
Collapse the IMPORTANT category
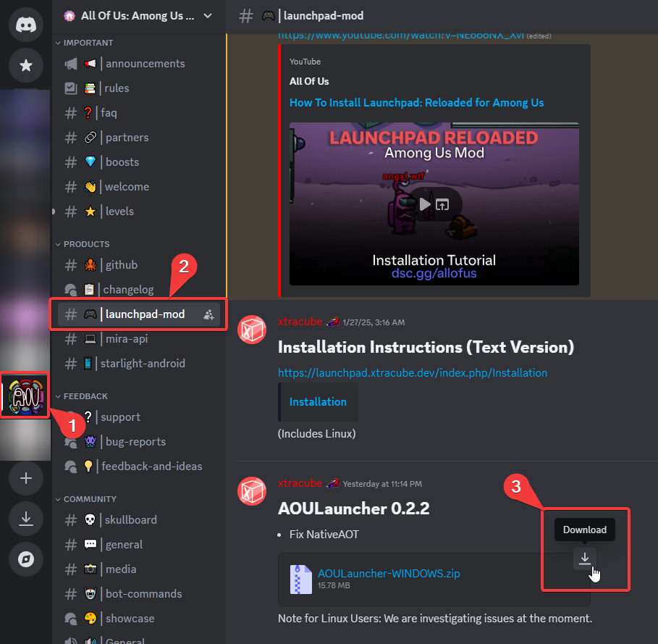[85, 43]
